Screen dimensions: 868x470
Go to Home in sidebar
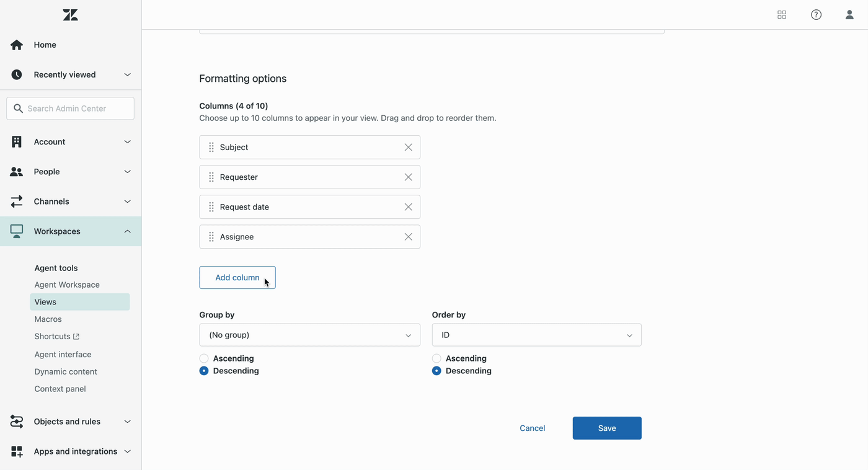coord(45,45)
